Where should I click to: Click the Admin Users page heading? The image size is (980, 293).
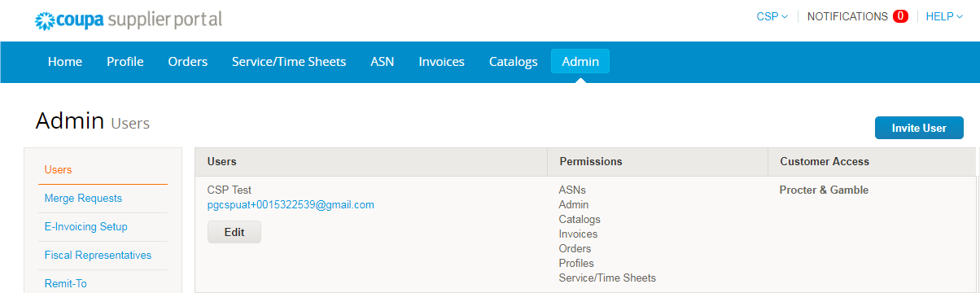point(93,122)
